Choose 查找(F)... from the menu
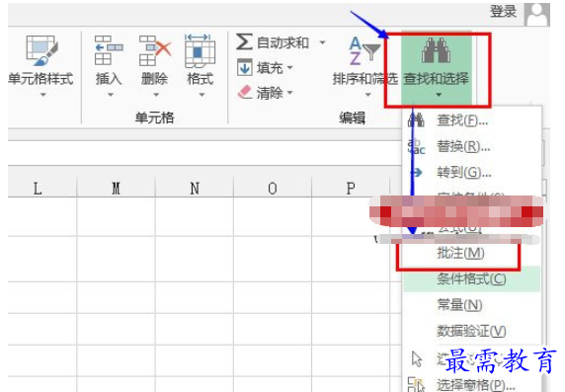Screen dimensions: 565x392 click(x=472, y=120)
